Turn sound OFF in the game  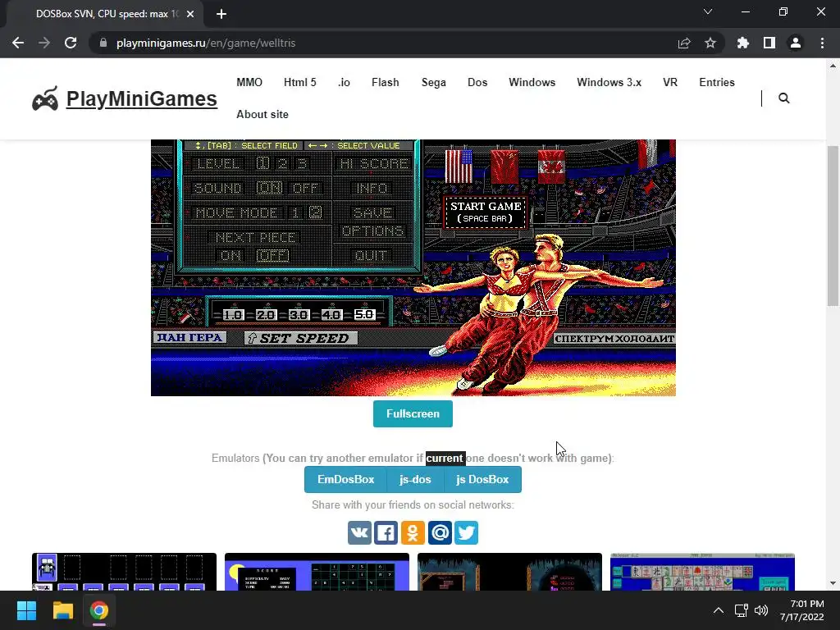coord(305,188)
